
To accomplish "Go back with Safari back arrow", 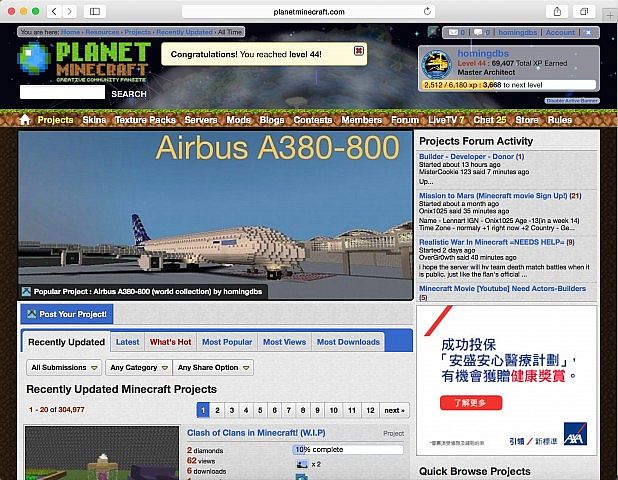I will [54, 11].
